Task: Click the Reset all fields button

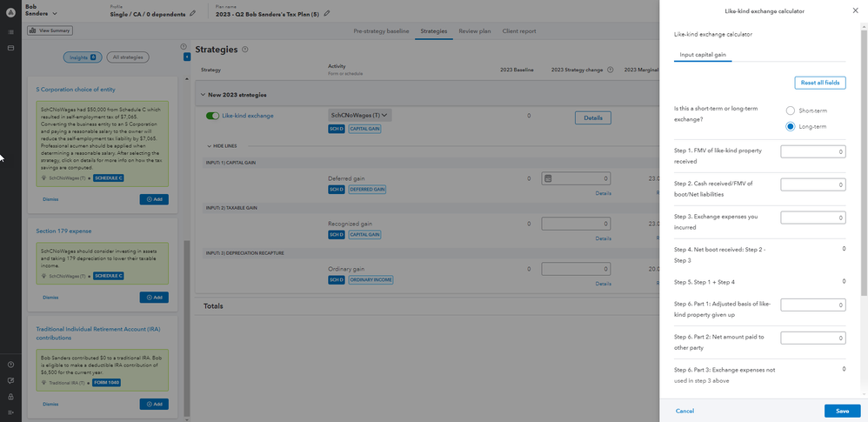Action: 819,83
